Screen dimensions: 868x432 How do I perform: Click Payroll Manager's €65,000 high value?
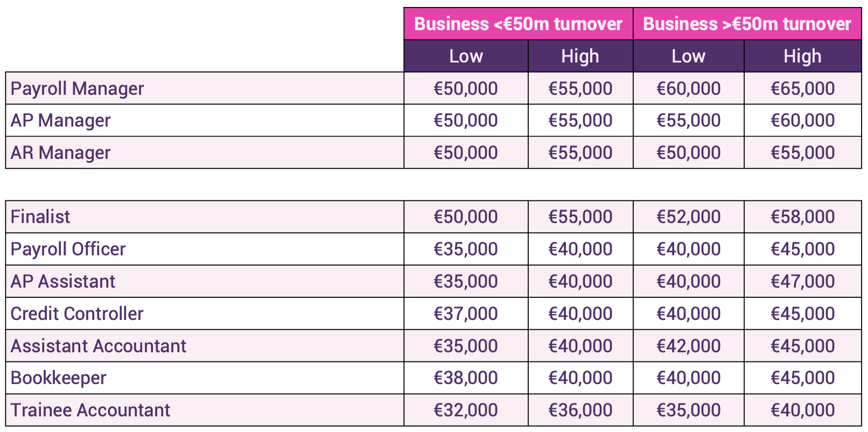click(802, 88)
